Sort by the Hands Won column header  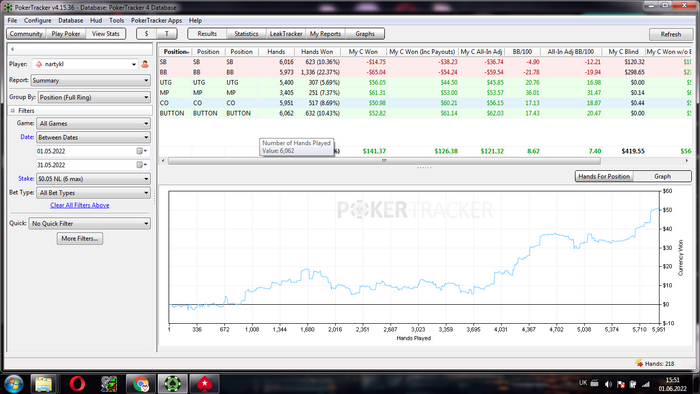coord(317,52)
